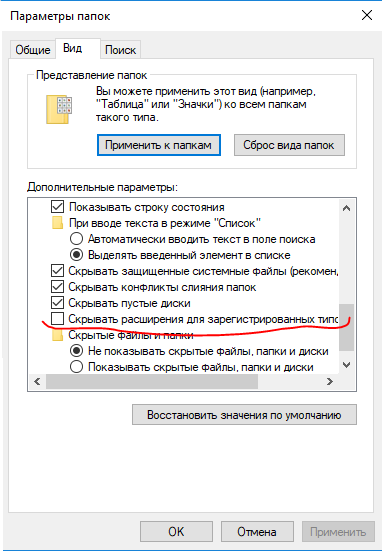Click the Применить button at bottom
The height and width of the screenshot is (551, 382).
338,532
